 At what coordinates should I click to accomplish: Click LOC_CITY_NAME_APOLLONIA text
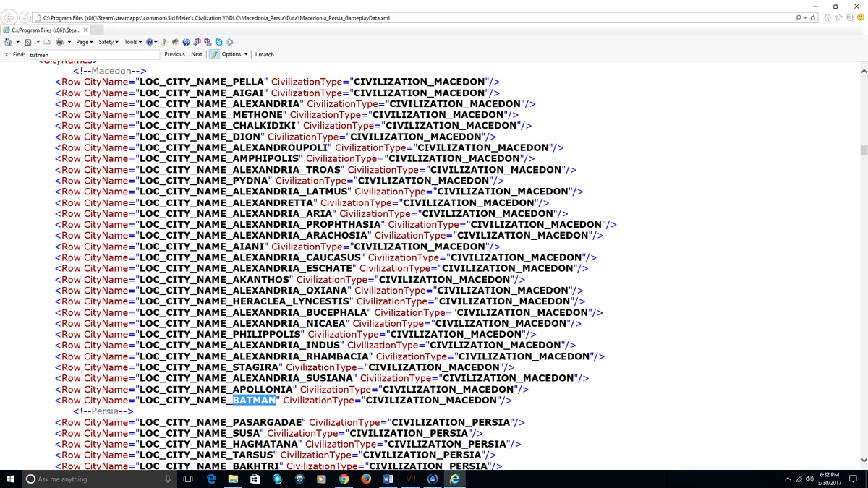pos(218,390)
